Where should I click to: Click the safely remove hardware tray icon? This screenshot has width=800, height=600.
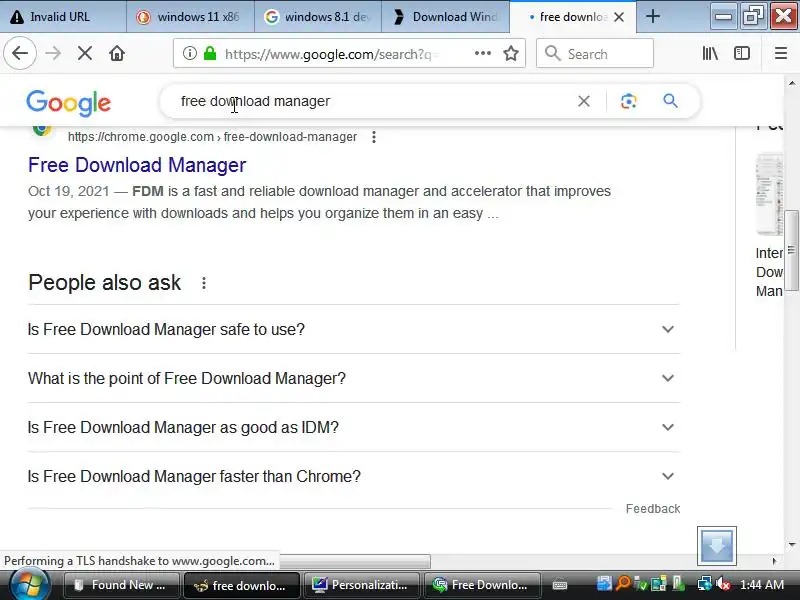(678, 584)
